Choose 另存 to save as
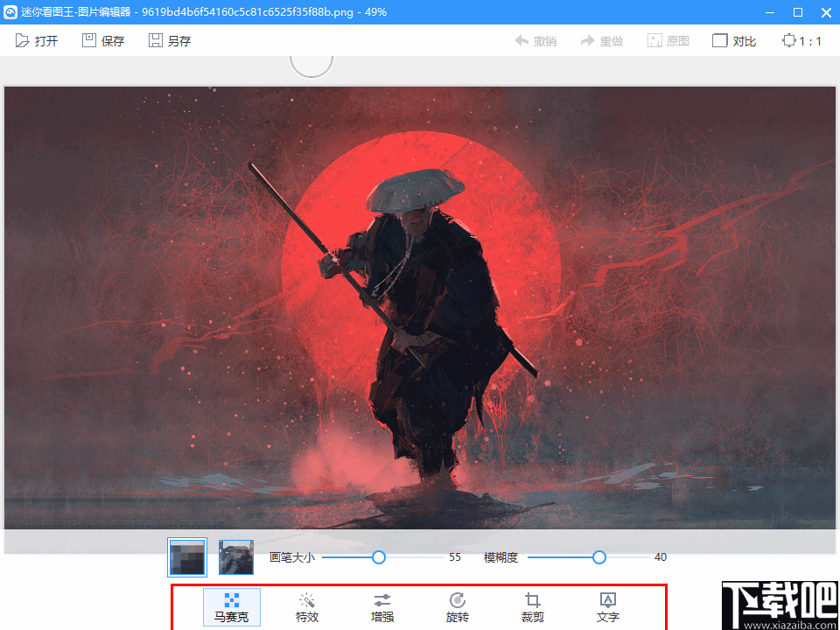This screenshot has height=630, width=840. click(169, 41)
